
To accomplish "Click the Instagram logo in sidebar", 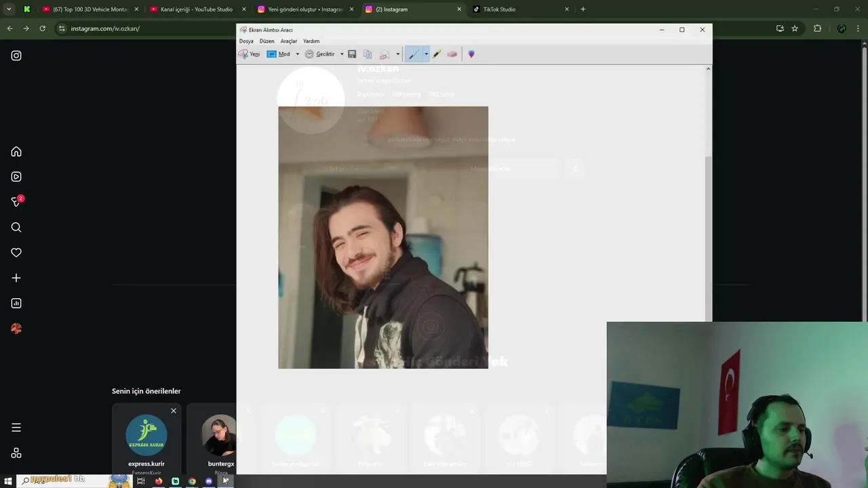I will pyautogui.click(x=16, y=56).
